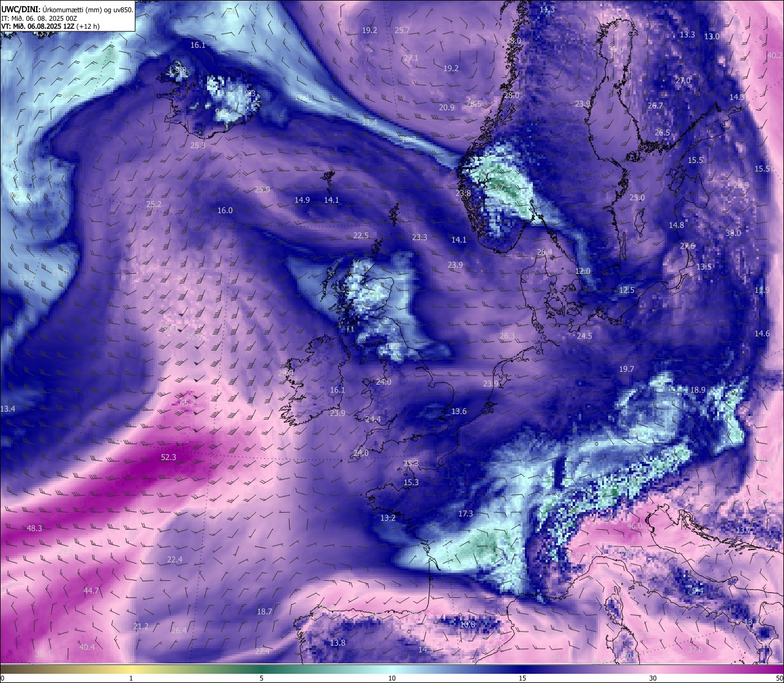Click the 18.9 value label

coord(698,390)
